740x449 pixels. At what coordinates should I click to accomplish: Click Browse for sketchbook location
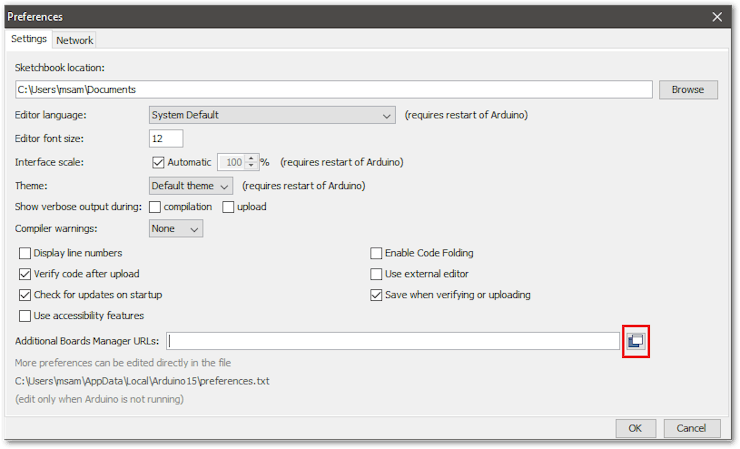(687, 90)
